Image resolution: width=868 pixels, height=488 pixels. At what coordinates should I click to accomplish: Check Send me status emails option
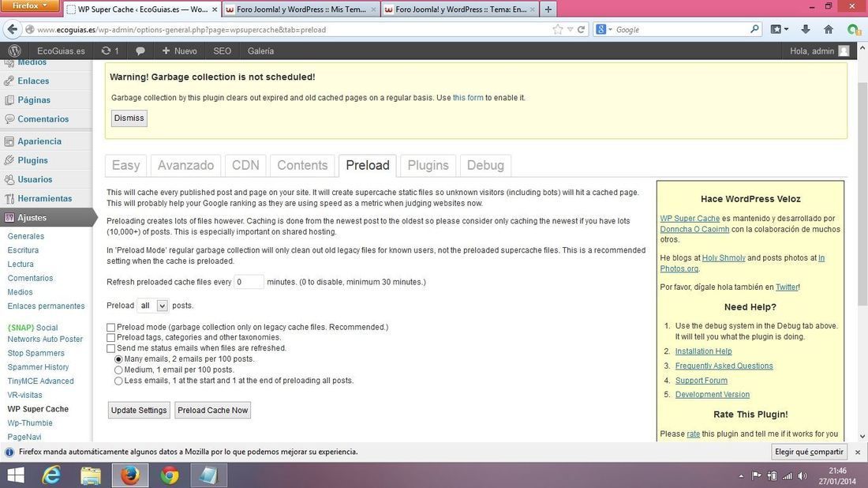click(x=110, y=348)
